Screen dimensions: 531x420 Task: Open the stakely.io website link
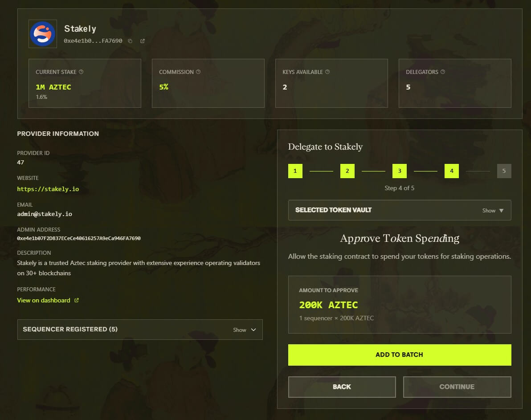tap(48, 188)
